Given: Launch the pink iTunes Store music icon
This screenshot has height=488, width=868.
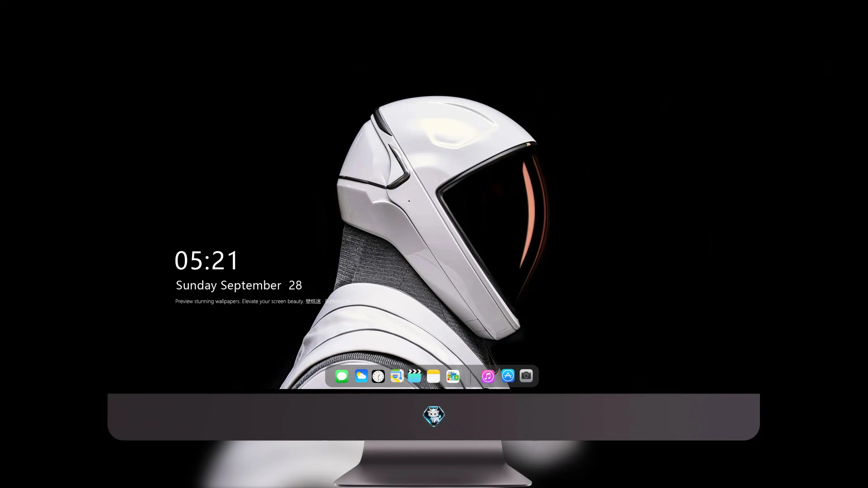Looking at the screenshot, I should [488, 376].
